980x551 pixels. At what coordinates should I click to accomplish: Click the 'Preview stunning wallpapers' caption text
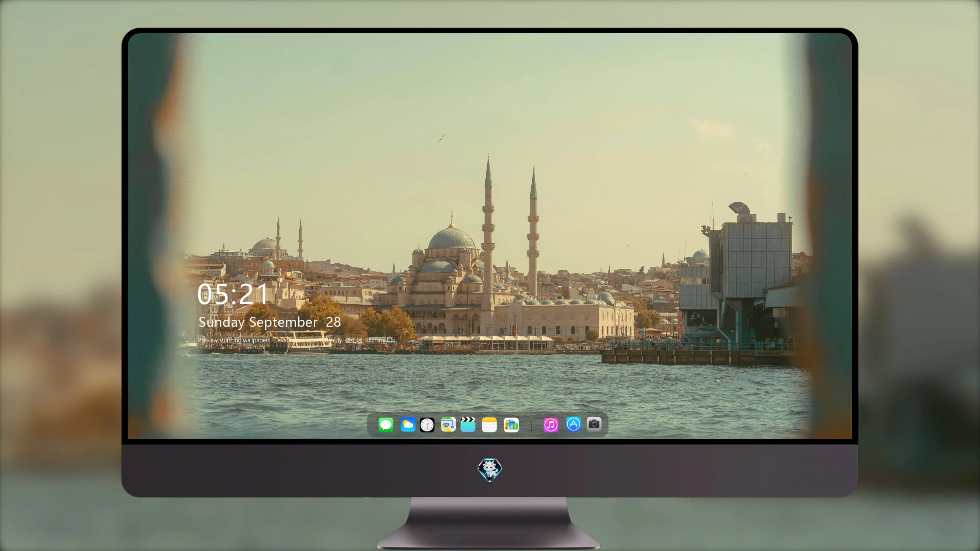(296, 340)
